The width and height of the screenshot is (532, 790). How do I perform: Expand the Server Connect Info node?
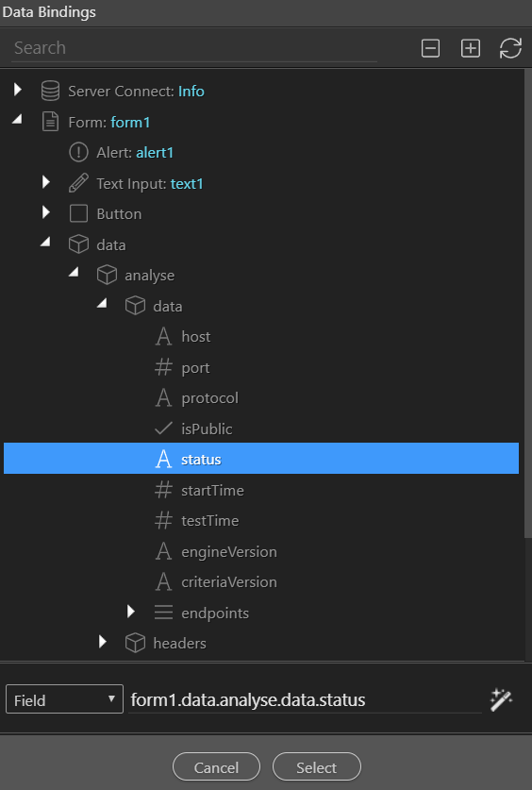coord(18,90)
